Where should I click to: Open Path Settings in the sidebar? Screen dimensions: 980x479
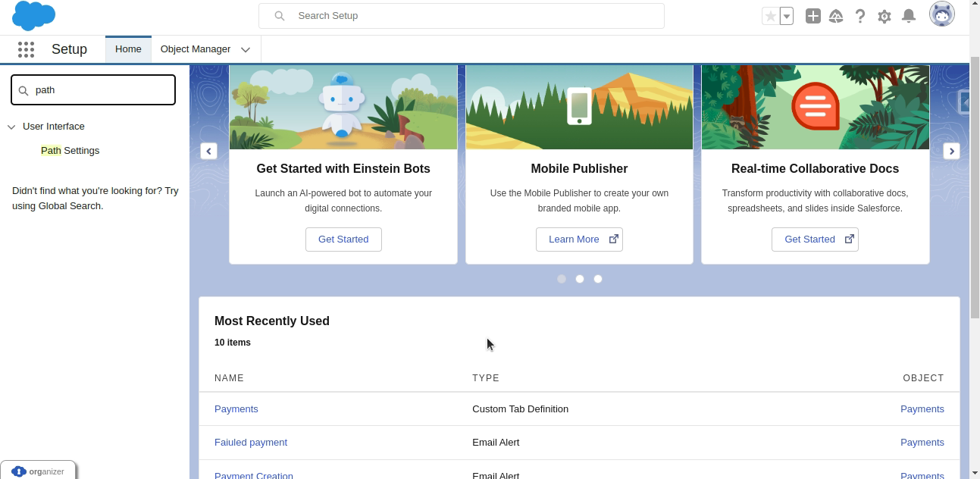click(x=70, y=151)
